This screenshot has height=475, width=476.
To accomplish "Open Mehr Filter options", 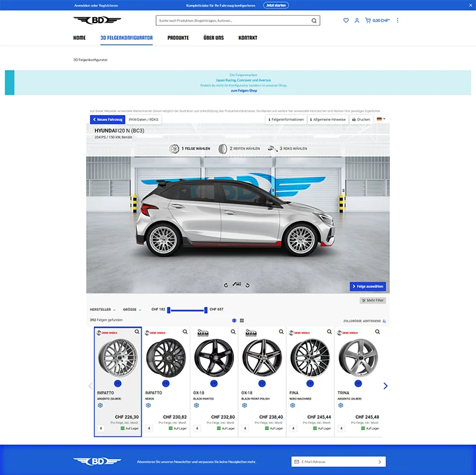I will (x=373, y=300).
